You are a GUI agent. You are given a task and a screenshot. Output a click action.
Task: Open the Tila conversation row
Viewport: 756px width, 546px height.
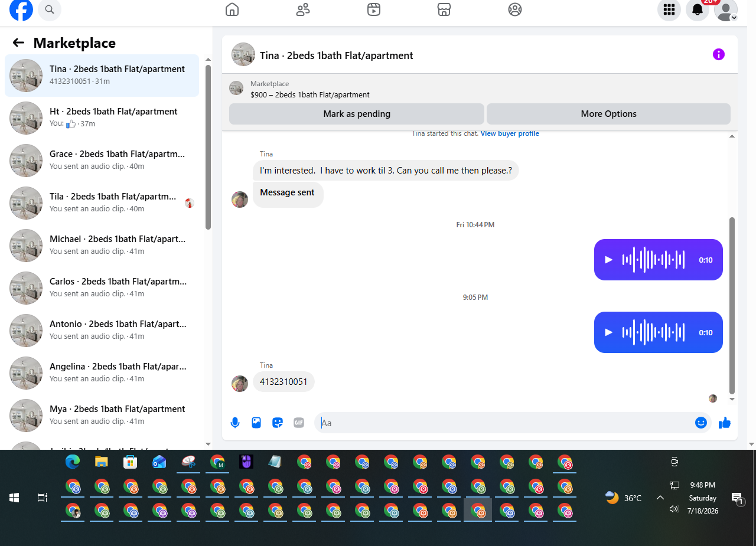click(x=102, y=203)
